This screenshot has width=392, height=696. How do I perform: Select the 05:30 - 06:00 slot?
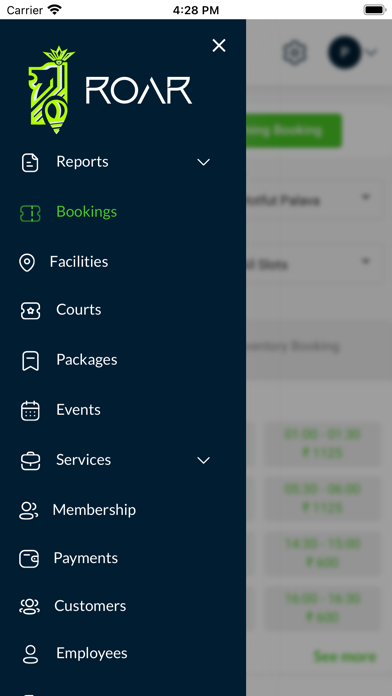click(323, 498)
